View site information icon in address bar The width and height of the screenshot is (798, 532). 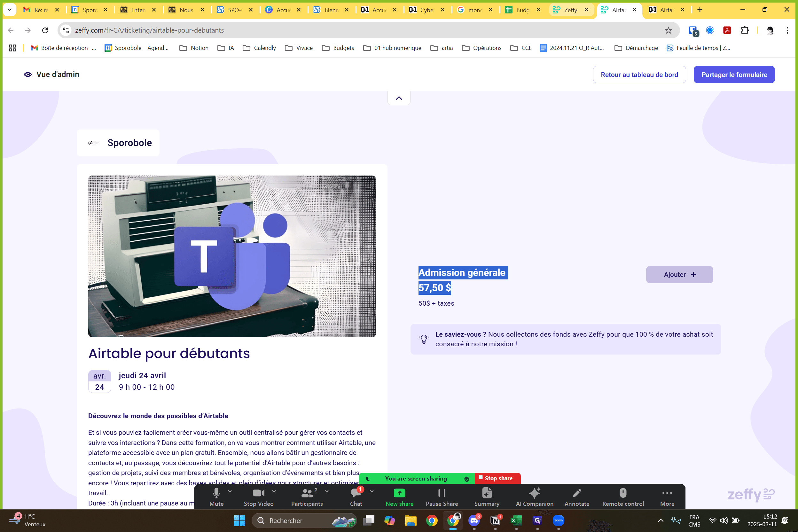(66, 30)
